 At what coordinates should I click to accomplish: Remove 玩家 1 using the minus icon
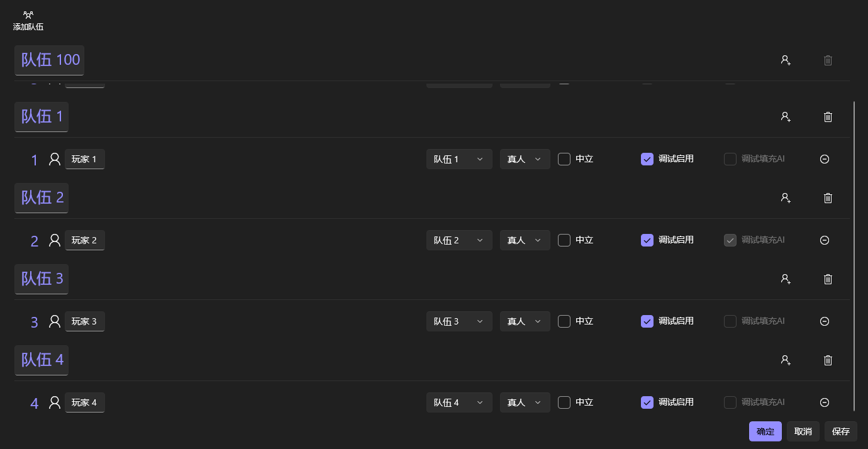(x=825, y=159)
